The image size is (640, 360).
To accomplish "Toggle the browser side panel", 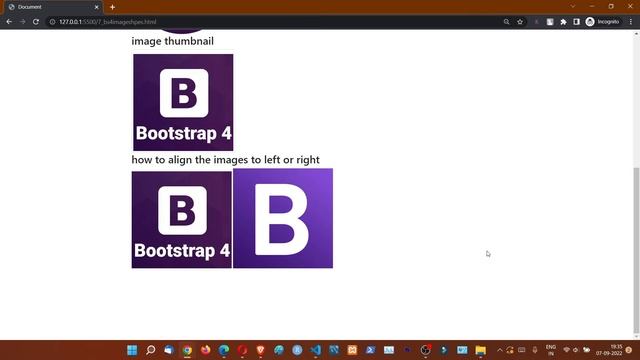I will (x=576, y=22).
